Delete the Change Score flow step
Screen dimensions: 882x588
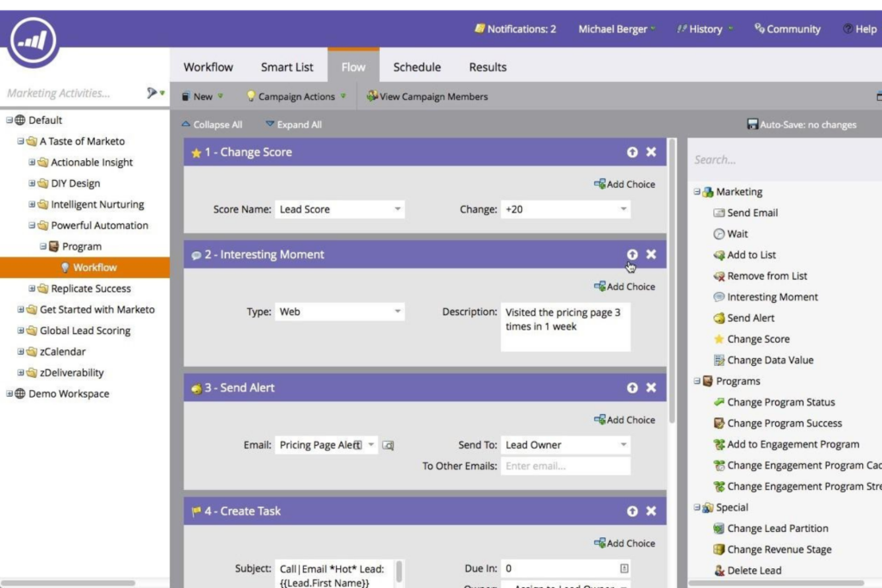[651, 152]
